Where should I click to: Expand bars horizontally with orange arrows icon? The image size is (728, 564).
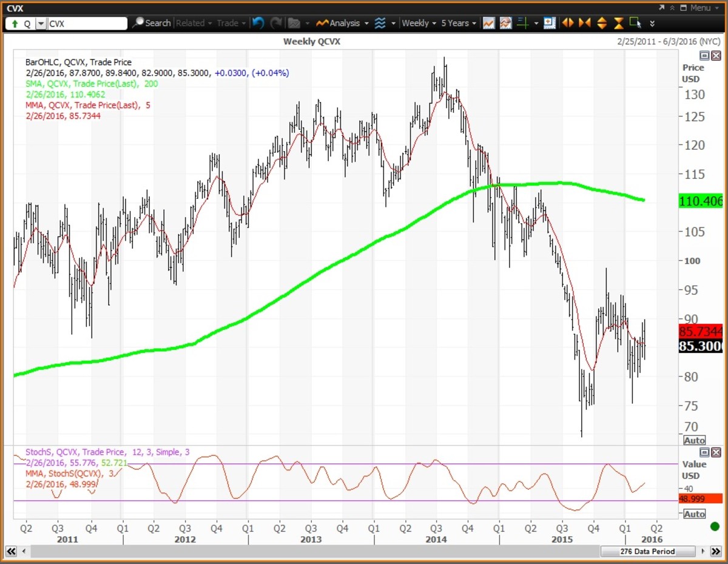[567, 22]
